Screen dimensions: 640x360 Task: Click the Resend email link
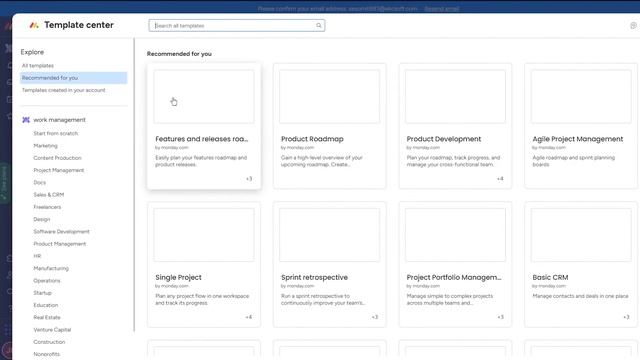coord(442,9)
